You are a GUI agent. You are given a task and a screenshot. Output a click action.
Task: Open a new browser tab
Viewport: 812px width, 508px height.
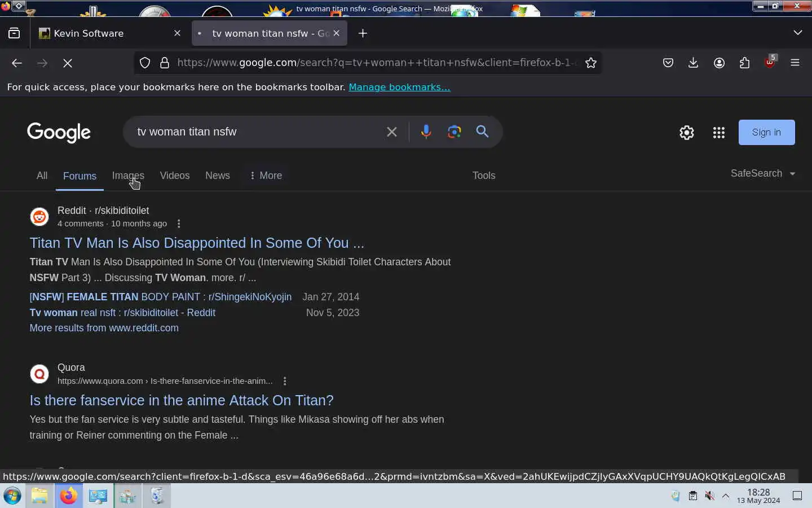(363, 33)
